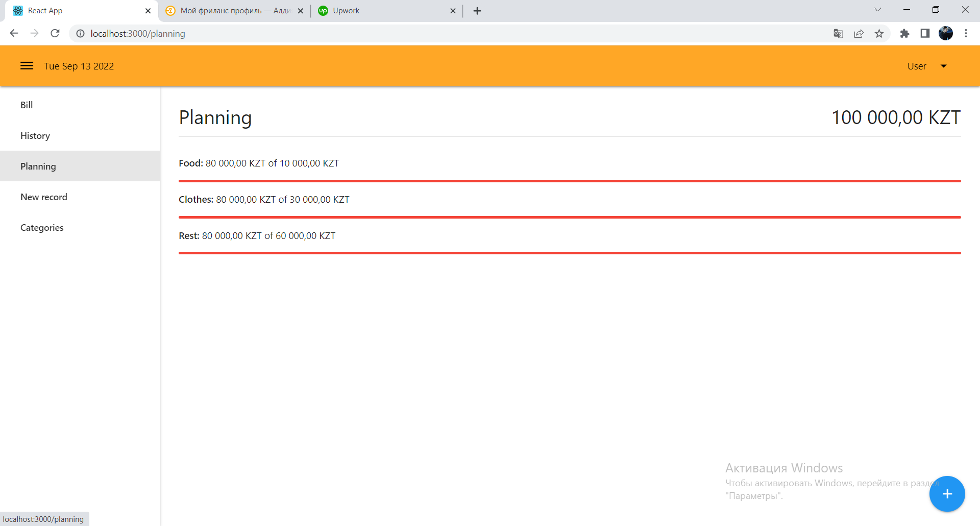
Task: Click the Clothes budget text line
Action: click(264, 199)
